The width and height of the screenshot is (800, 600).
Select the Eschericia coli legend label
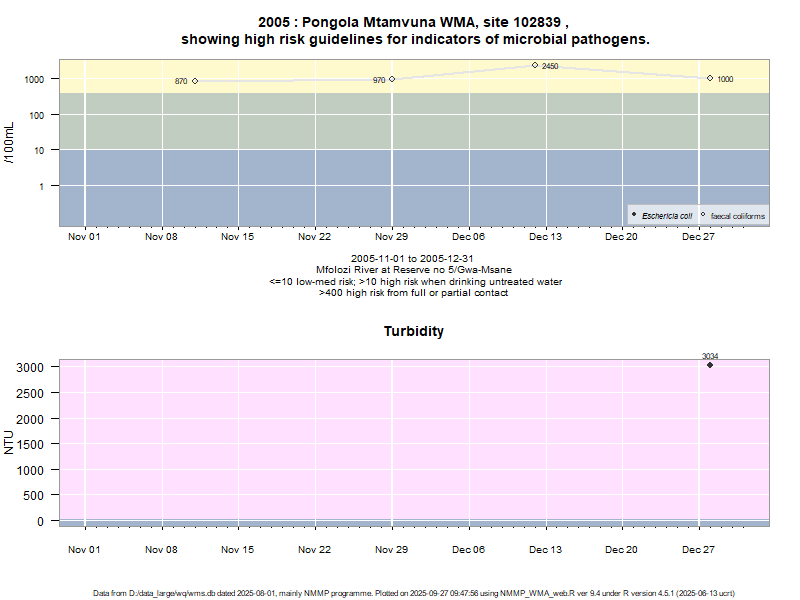coord(666,216)
